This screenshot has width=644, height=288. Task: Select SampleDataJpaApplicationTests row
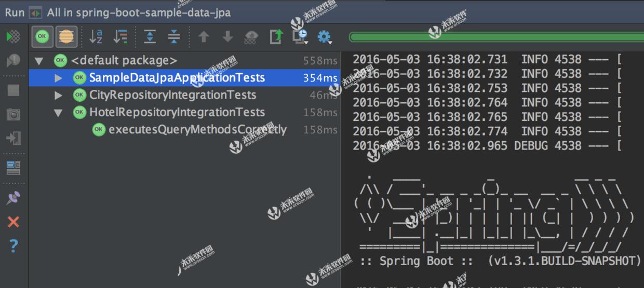point(185,78)
